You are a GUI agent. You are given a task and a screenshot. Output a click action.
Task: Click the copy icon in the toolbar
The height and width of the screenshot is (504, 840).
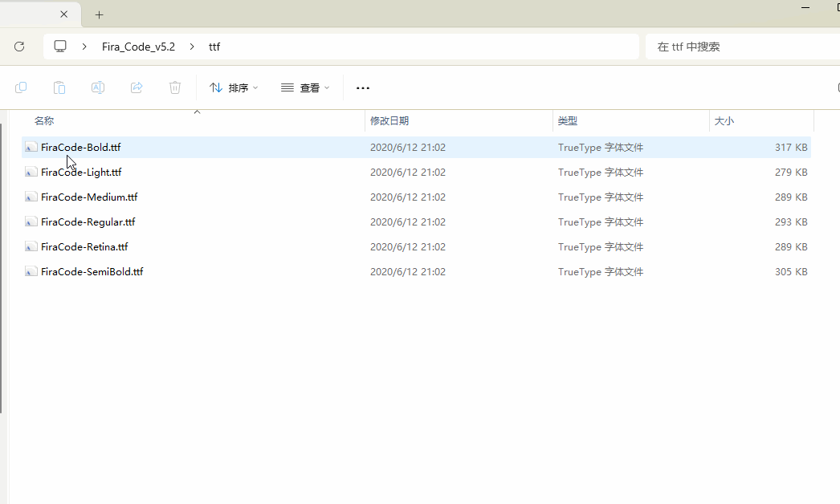21,87
